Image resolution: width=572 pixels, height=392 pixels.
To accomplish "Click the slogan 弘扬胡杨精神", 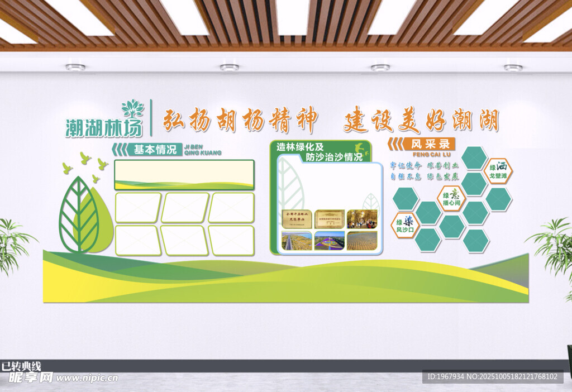I will (240, 120).
